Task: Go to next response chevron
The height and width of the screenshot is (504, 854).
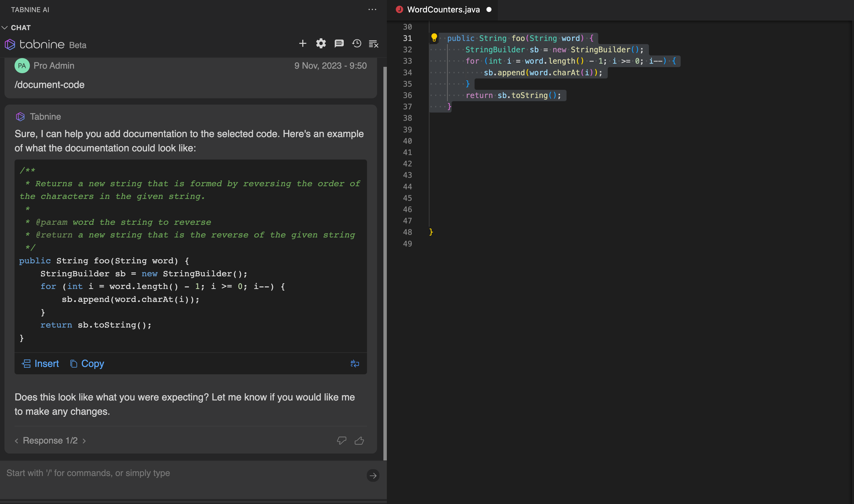Action: pyautogui.click(x=84, y=441)
